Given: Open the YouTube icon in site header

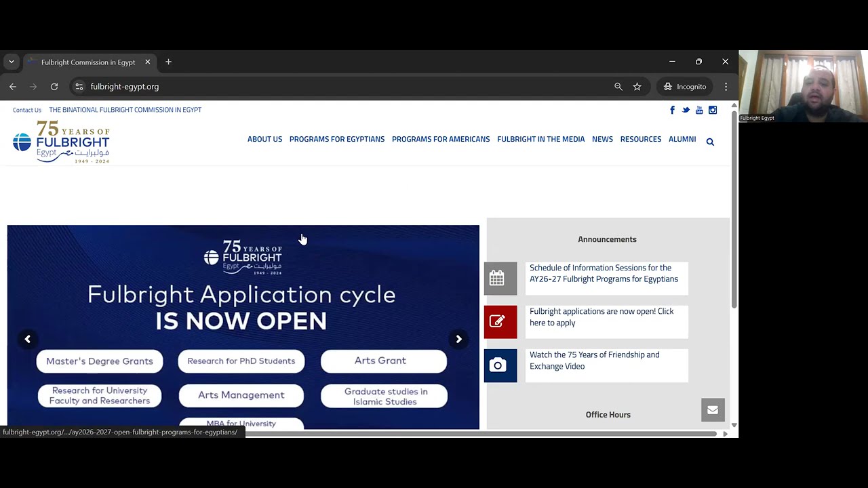Looking at the screenshot, I should (x=699, y=110).
